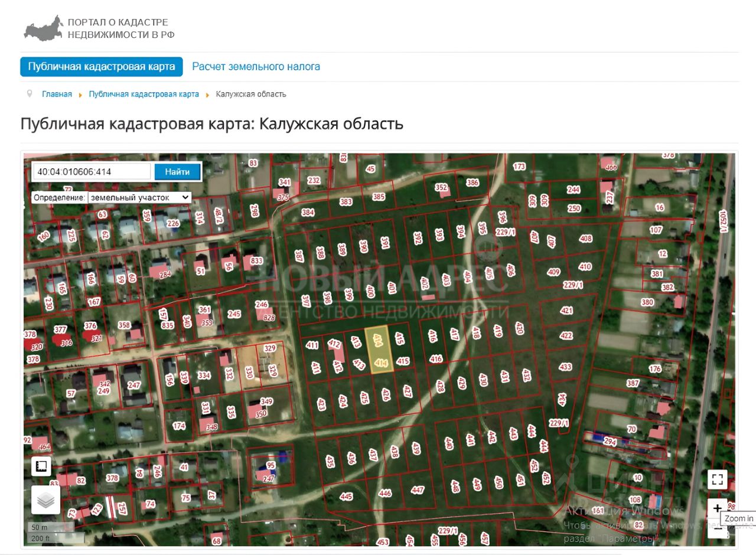Select parcel label 433
The height and width of the screenshot is (555, 756).
click(x=565, y=367)
